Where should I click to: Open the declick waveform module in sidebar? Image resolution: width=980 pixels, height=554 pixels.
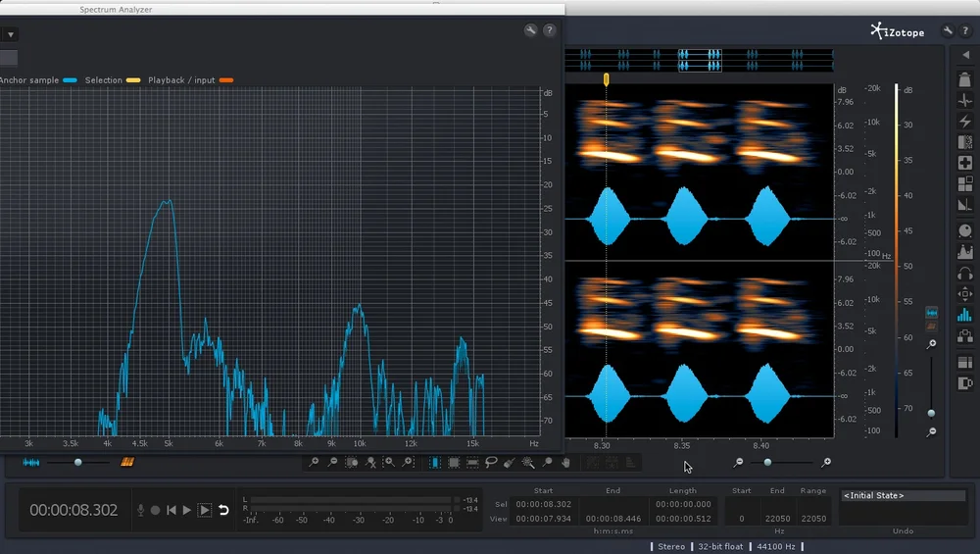click(965, 101)
